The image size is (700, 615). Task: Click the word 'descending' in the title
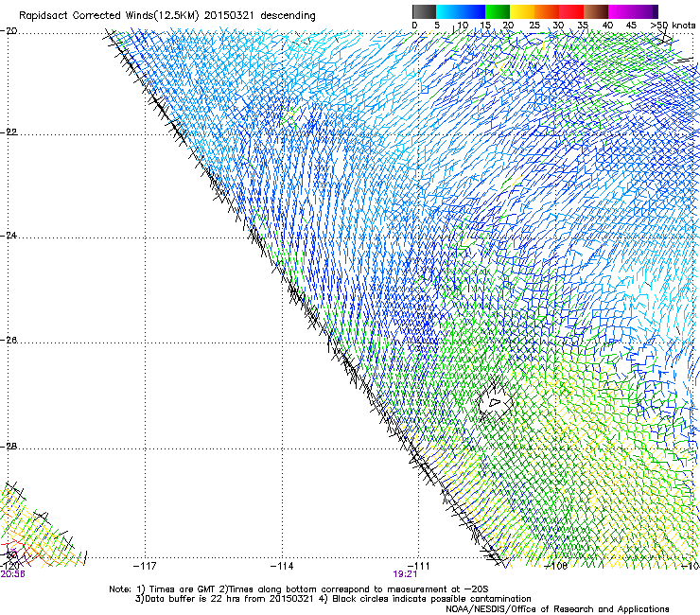click(288, 16)
